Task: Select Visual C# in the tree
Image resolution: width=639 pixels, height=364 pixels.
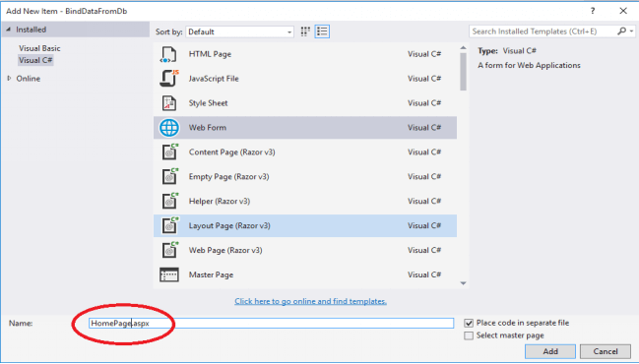Action: click(35, 60)
